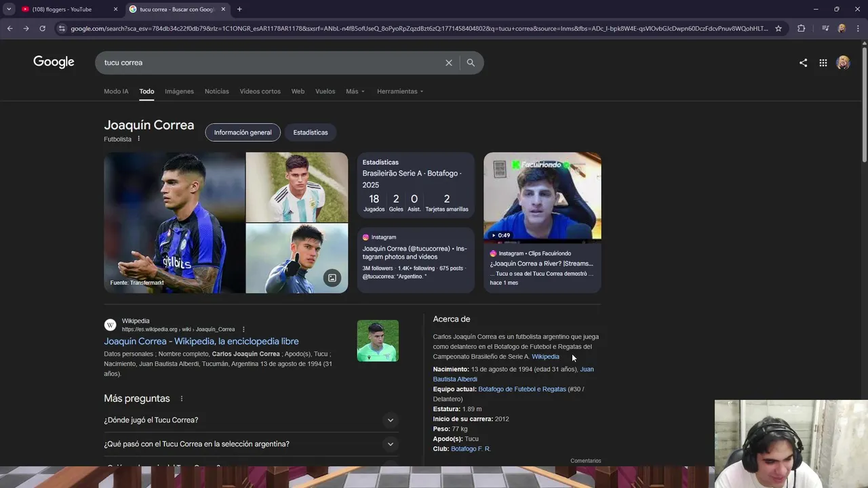Switch to Web tab

pyautogui.click(x=298, y=91)
